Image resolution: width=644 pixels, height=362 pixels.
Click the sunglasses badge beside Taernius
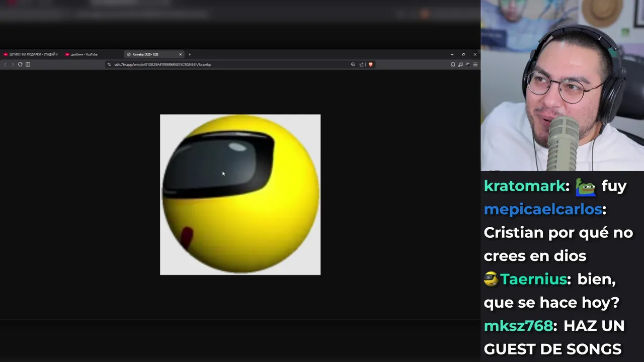click(491, 279)
